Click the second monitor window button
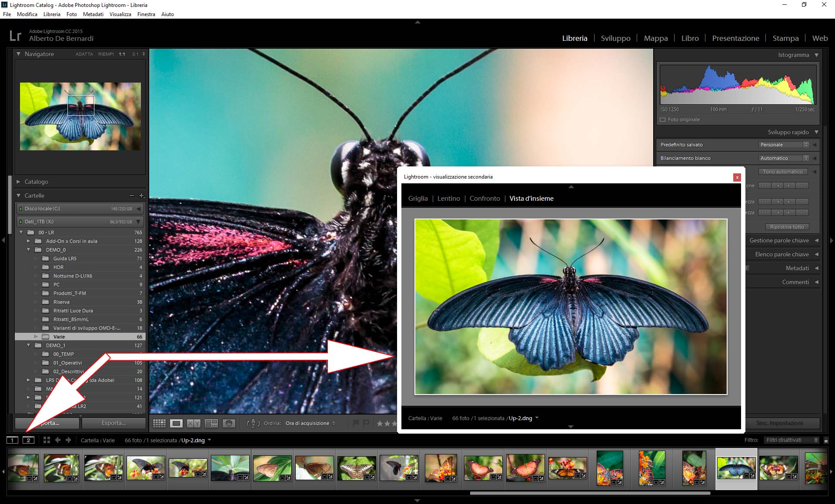The height and width of the screenshot is (504, 835). tap(29, 440)
